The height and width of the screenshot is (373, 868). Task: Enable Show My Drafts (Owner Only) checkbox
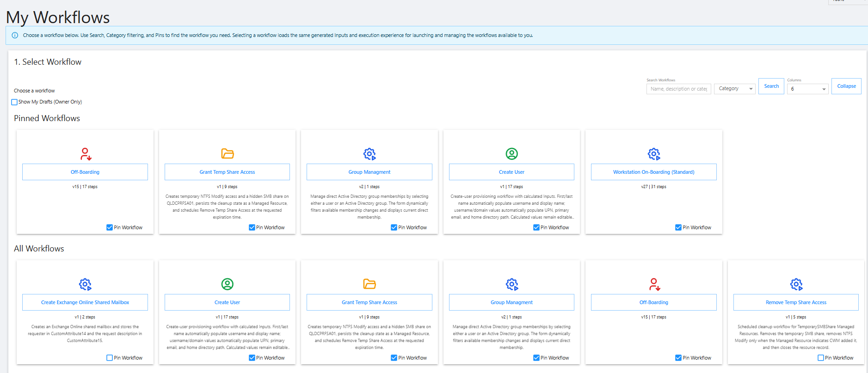14,102
